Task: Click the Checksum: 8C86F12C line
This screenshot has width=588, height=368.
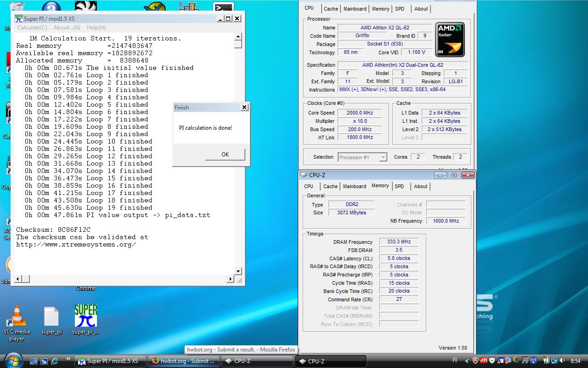Action: (53, 230)
